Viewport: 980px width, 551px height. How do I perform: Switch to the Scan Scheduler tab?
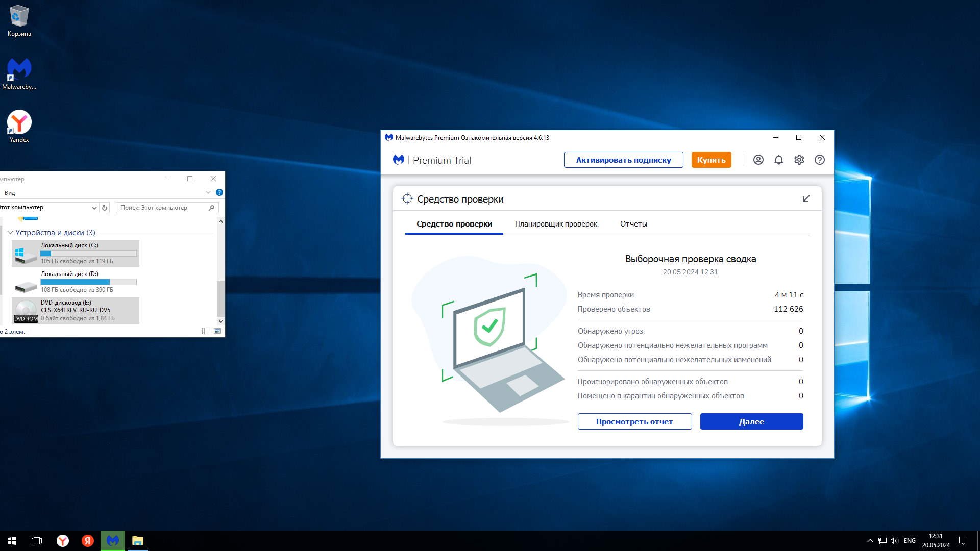(556, 224)
